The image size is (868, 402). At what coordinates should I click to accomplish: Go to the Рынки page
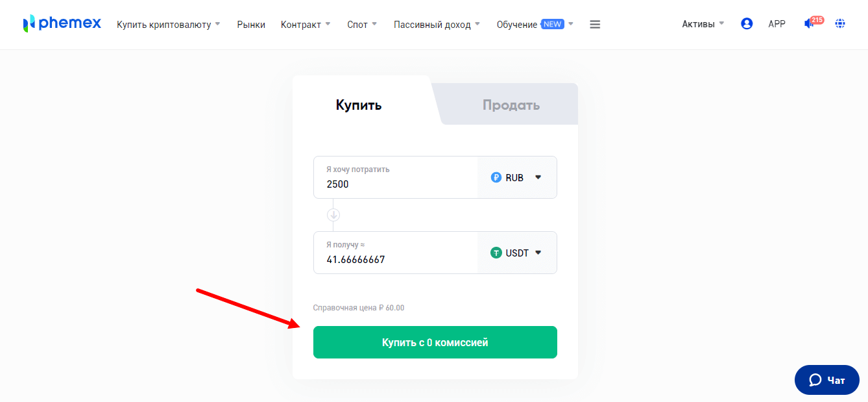point(251,25)
